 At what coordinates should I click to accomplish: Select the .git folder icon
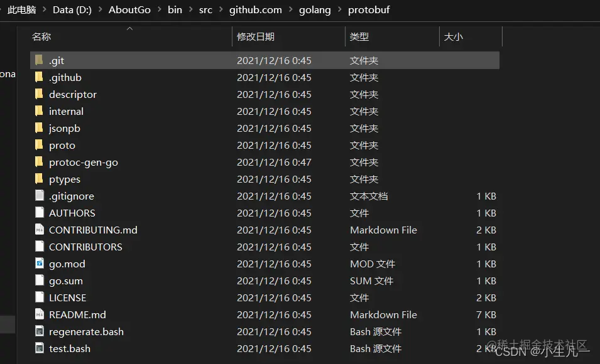39,60
